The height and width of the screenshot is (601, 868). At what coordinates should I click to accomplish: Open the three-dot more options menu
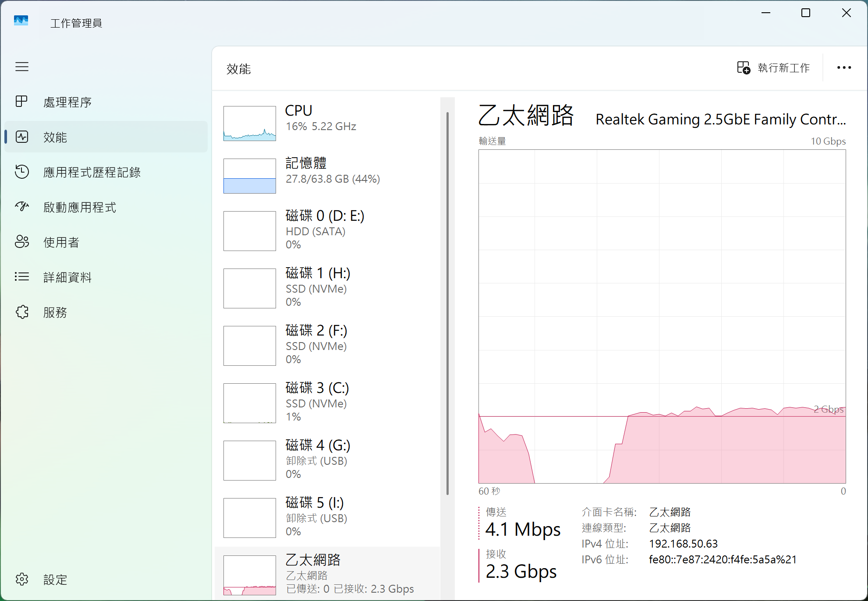[x=844, y=68]
